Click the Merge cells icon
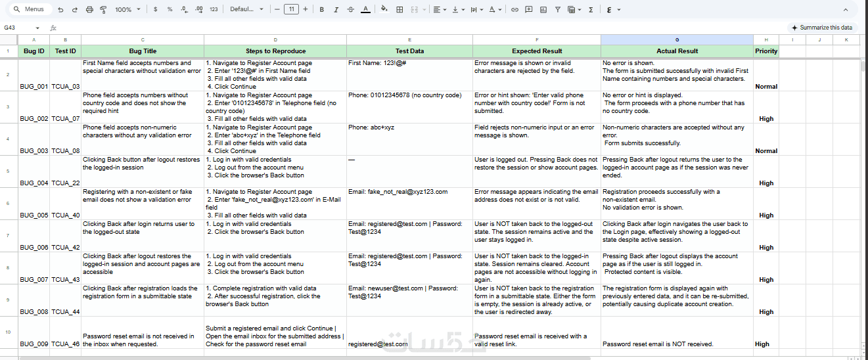 pos(414,10)
